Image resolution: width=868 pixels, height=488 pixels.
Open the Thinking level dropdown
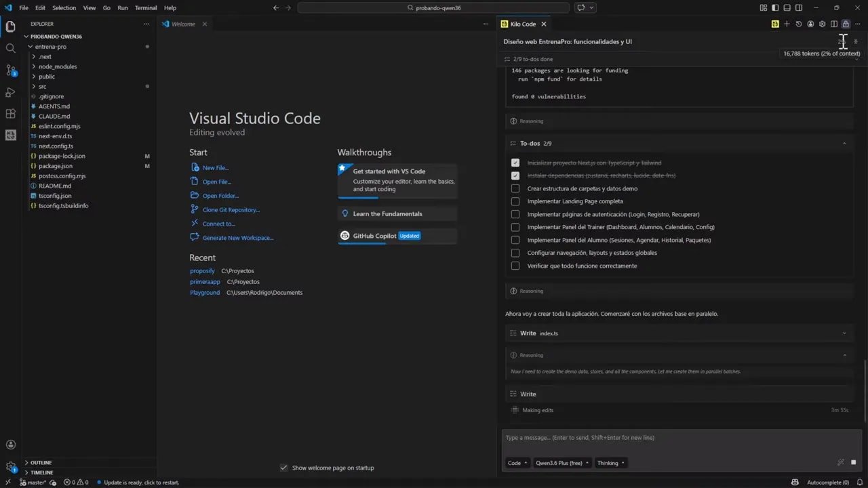[610, 463]
